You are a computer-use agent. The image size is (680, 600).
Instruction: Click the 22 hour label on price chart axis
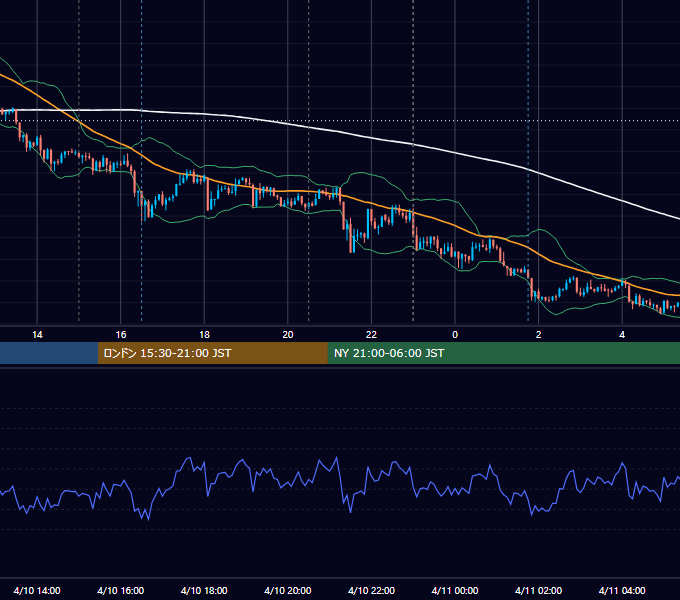[371, 335]
